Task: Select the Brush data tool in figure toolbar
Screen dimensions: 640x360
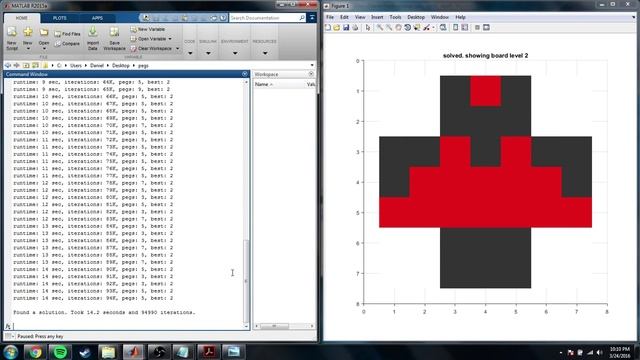Action: click(427, 27)
